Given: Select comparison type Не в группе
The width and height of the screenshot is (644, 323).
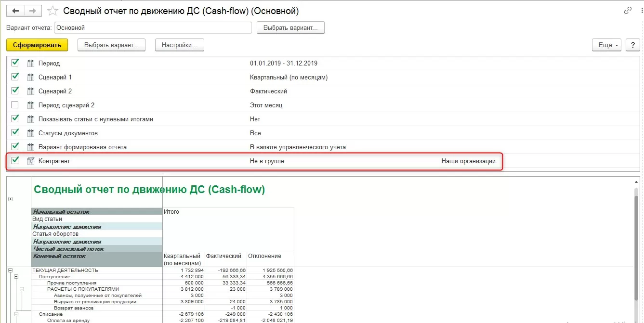Looking at the screenshot, I should coord(267,161).
